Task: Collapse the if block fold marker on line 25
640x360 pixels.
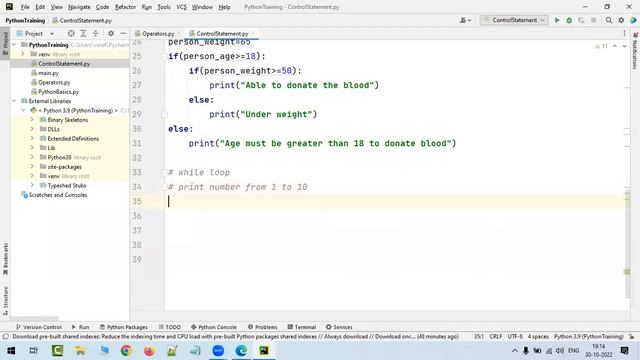Action: click(x=164, y=56)
